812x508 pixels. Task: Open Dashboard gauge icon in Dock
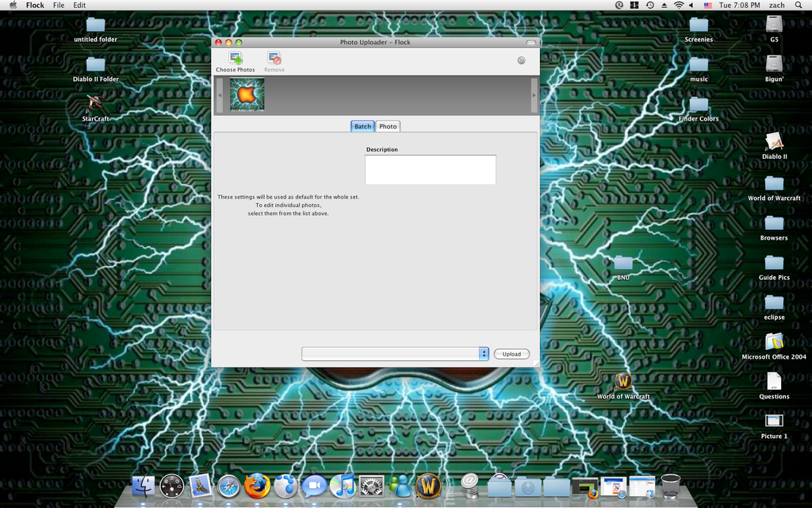[x=172, y=487]
